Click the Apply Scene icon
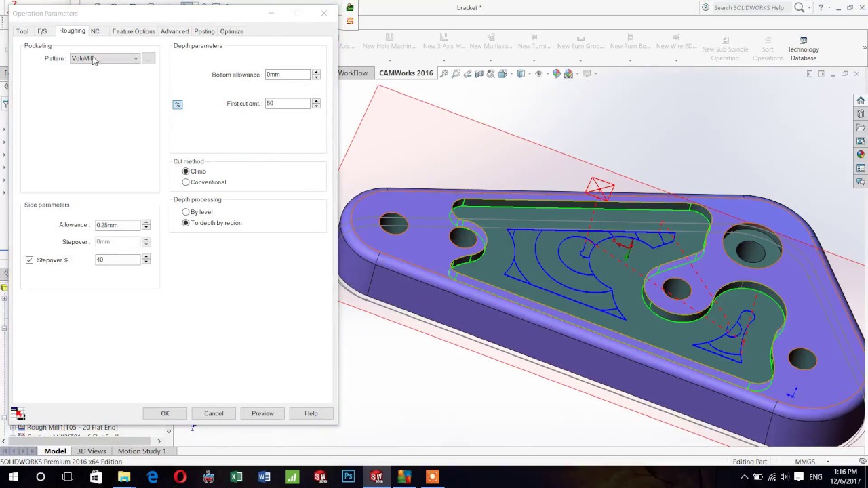 coord(570,73)
